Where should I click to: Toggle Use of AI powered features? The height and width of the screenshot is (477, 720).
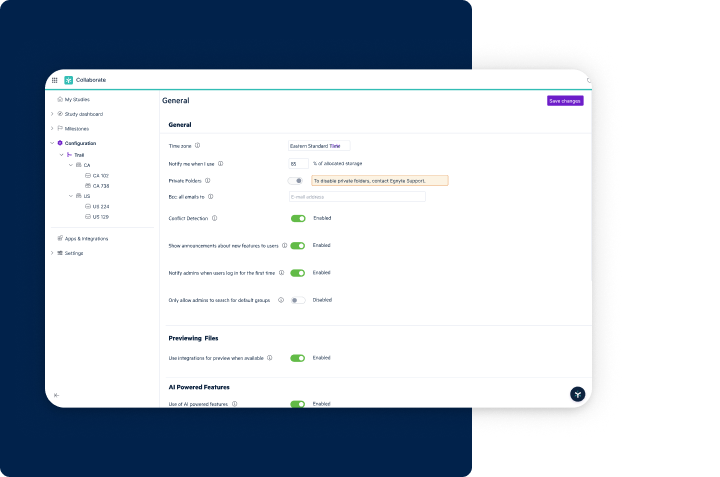tap(298, 404)
